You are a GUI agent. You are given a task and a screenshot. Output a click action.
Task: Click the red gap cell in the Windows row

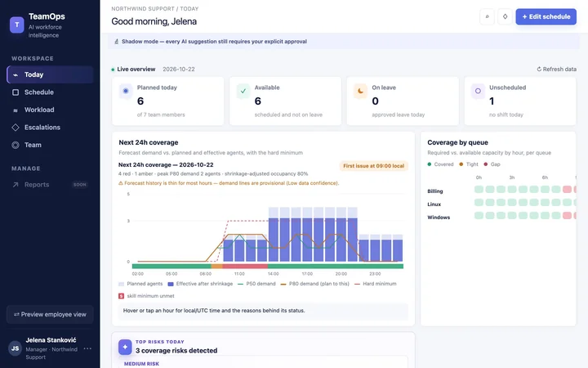pos(567,216)
